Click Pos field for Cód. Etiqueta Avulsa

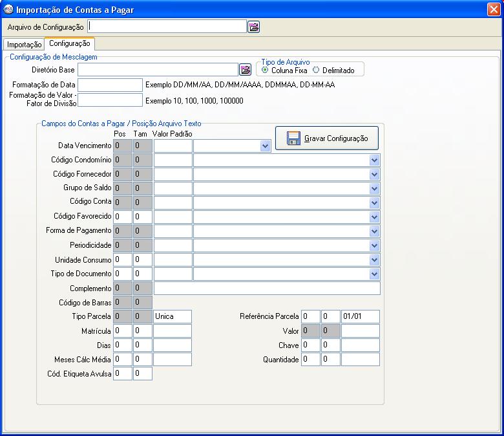(123, 374)
